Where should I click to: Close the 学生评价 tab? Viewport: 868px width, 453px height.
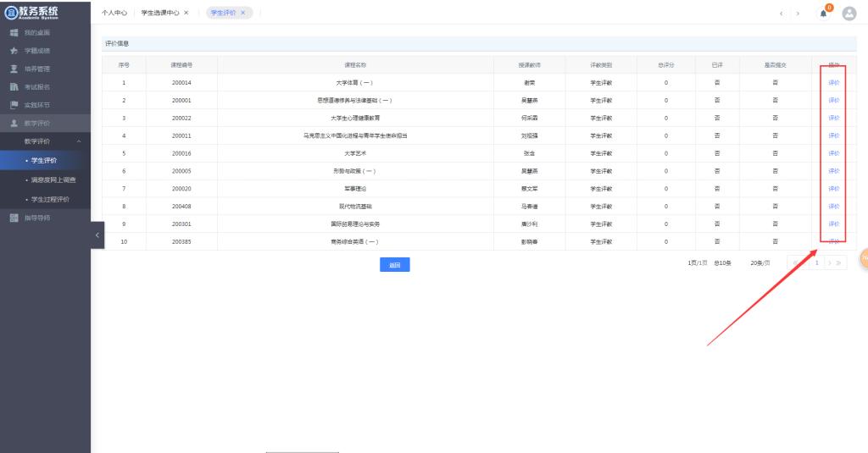(x=243, y=13)
